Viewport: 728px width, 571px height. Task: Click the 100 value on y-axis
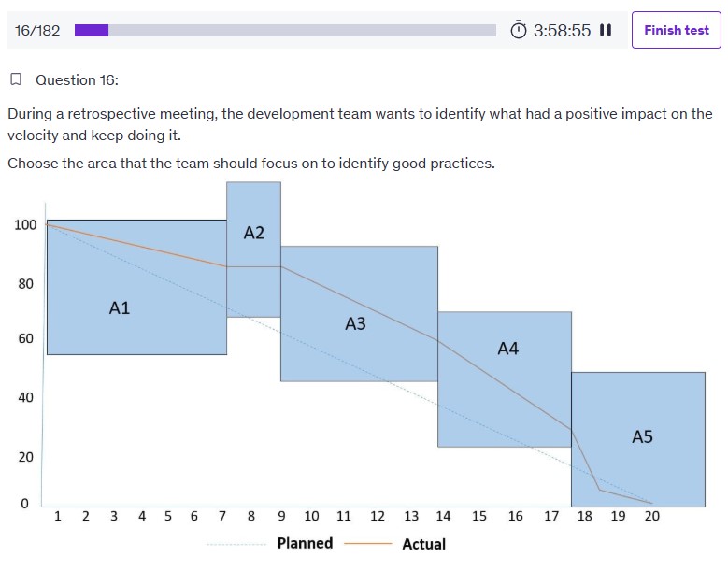pyautogui.click(x=25, y=225)
